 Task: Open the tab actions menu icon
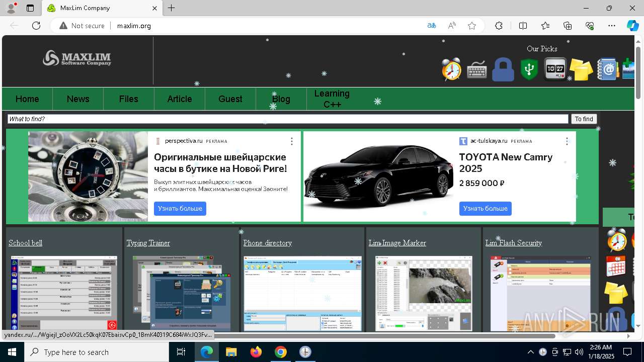pos(30,8)
